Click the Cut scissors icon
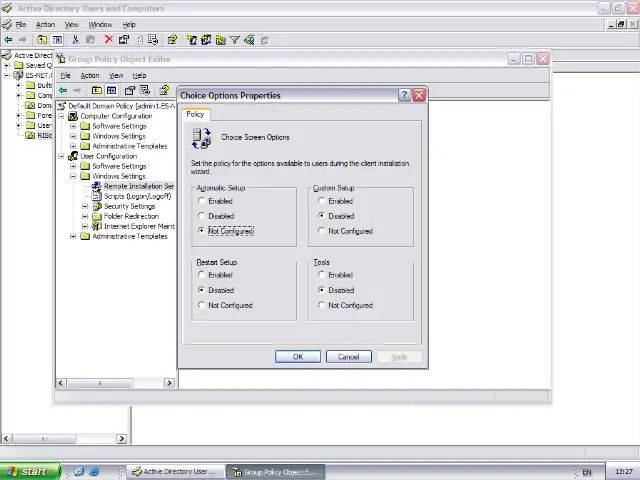The width and height of the screenshot is (640, 480). click(75, 40)
